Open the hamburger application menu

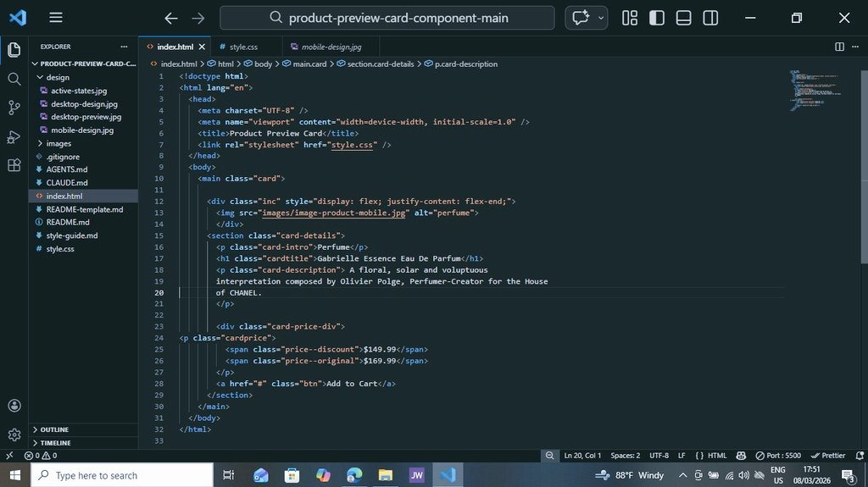pyautogui.click(x=55, y=18)
